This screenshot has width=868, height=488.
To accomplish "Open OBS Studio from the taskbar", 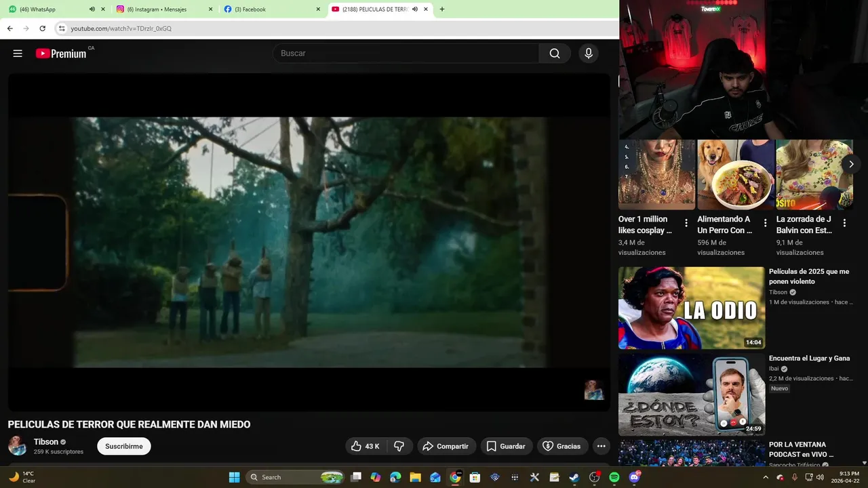I will (594, 477).
